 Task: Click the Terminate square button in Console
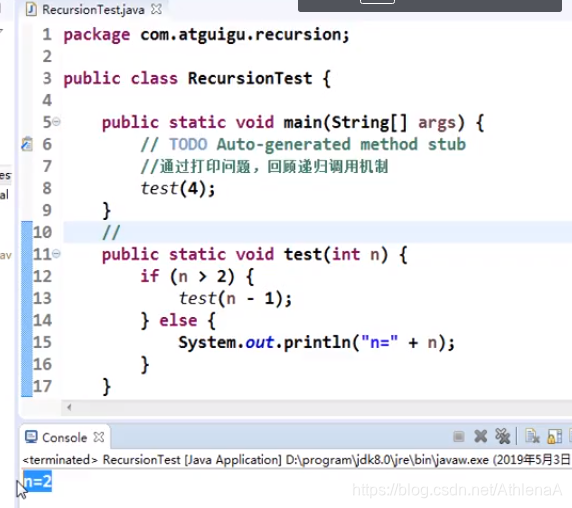tap(459, 436)
